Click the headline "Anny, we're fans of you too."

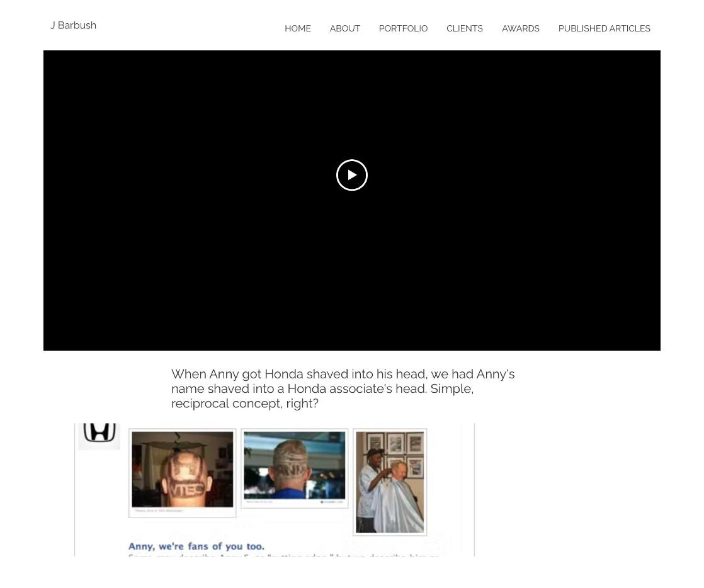pyautogui.click(x=196, y=546)
